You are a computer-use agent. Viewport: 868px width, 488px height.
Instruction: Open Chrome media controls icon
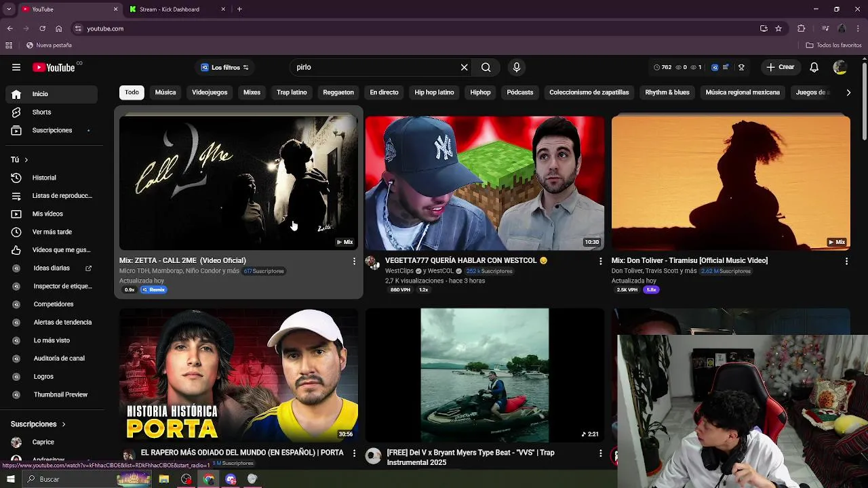[825, 28]
